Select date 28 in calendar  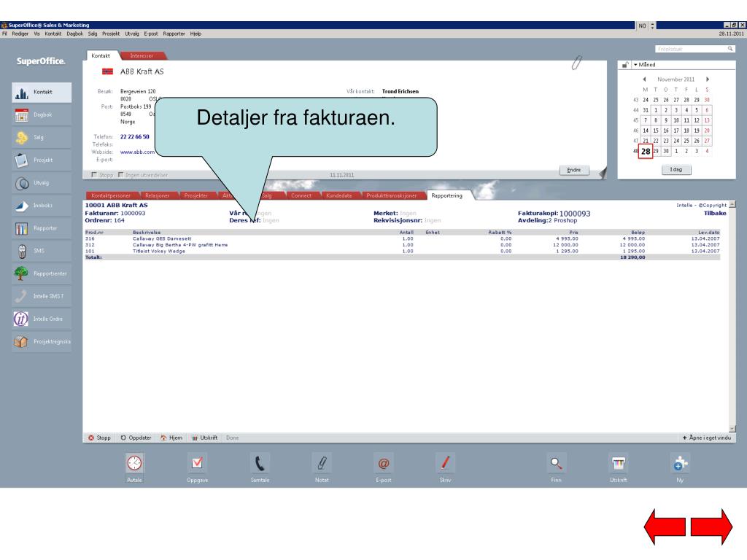pyautogui.click(x=646, y=152)
